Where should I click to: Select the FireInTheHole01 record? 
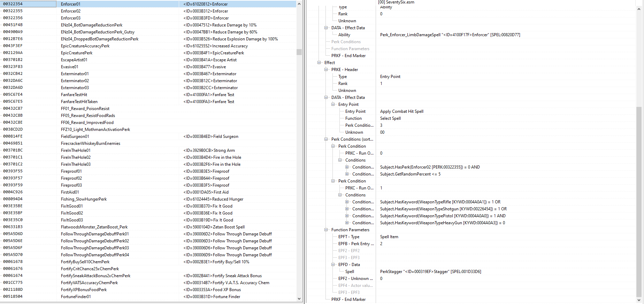click(148, 150)
